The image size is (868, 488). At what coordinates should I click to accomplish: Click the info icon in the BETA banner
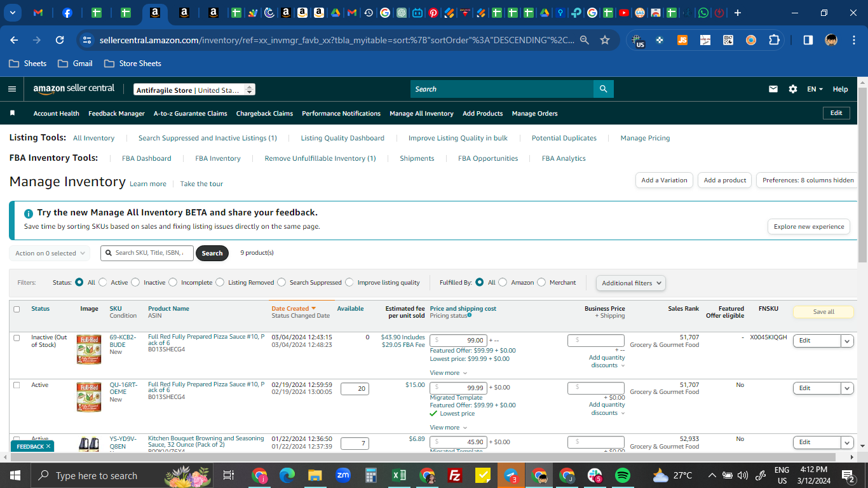click(29, 213)
